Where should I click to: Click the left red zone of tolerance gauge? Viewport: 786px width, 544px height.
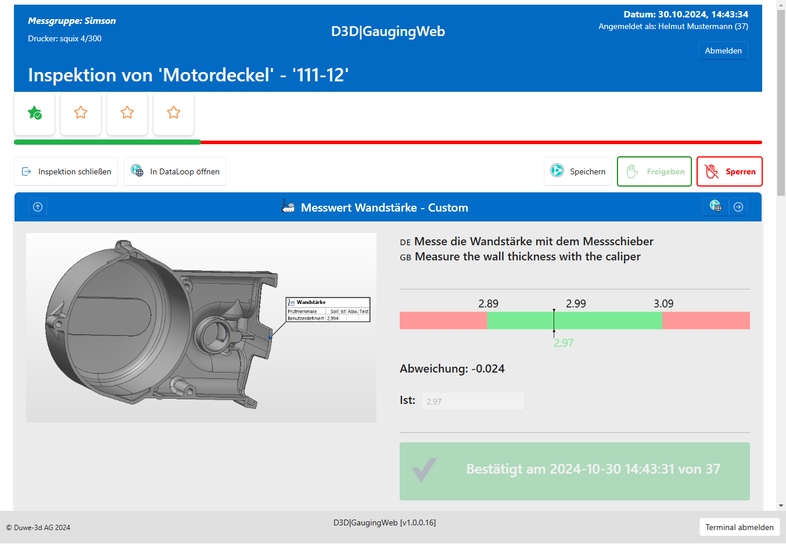[443, 320]
